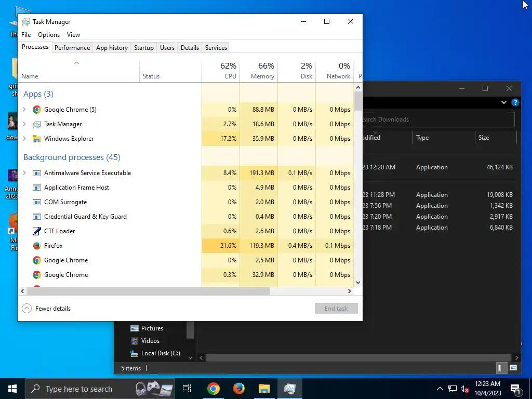This screenshot has height=399, width=532.
Task: Expand the Windows Explorer process row
Action: [24, 139]
